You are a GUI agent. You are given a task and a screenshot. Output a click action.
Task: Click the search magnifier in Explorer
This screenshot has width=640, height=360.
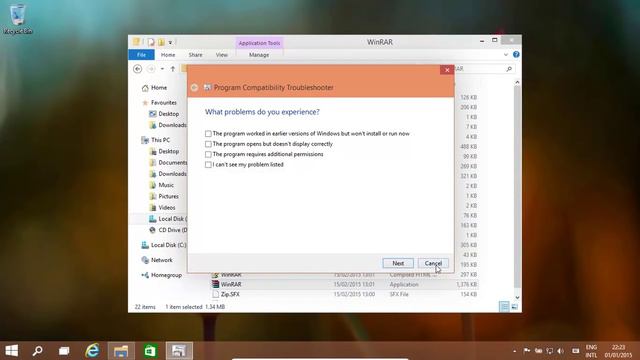tap(509, 69)
